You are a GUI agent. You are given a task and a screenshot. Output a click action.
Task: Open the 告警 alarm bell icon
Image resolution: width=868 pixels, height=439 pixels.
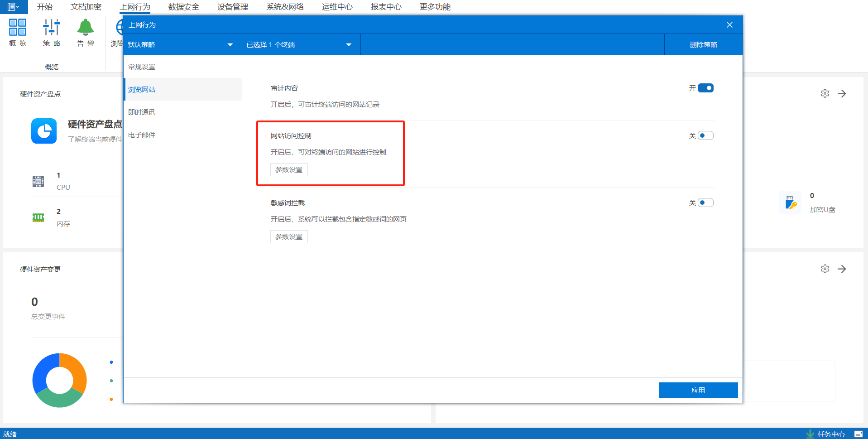pos(86,28)
